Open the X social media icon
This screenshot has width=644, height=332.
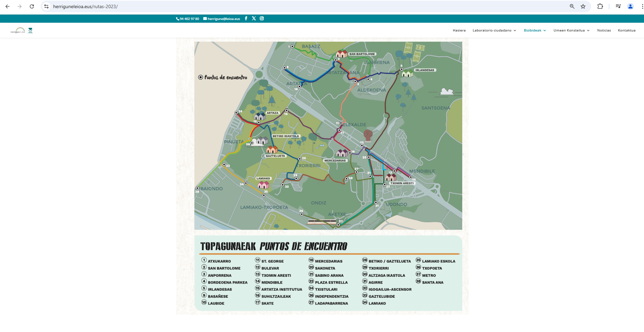(x=254, y=19)
